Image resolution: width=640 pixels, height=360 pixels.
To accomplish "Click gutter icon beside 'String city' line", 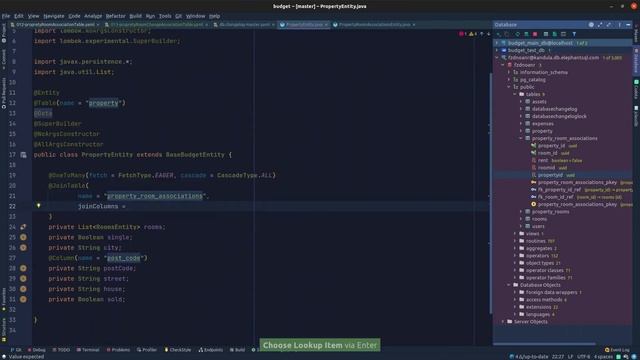I will (x=23, y=247).
